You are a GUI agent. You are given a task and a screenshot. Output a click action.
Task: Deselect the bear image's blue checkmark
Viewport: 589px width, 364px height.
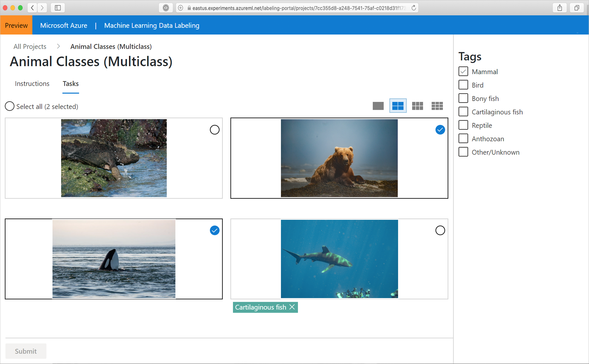pyautogui.click(x=440, y=130)
